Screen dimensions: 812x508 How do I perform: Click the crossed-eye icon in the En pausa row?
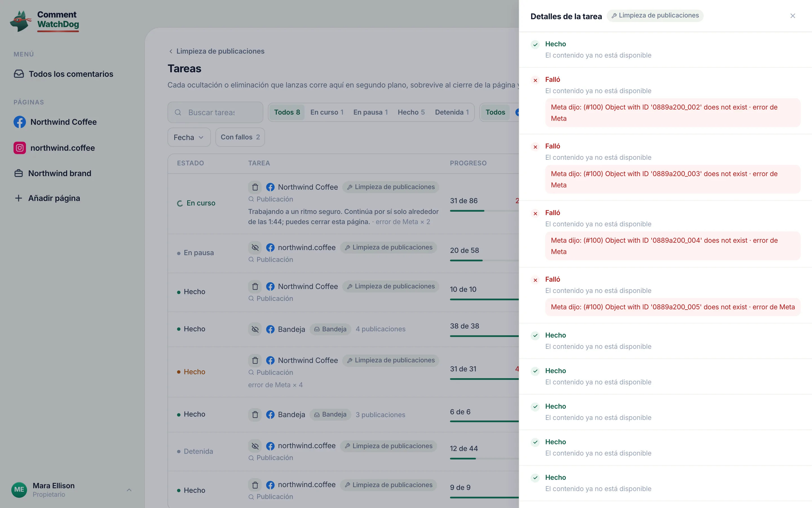point(255,247)
